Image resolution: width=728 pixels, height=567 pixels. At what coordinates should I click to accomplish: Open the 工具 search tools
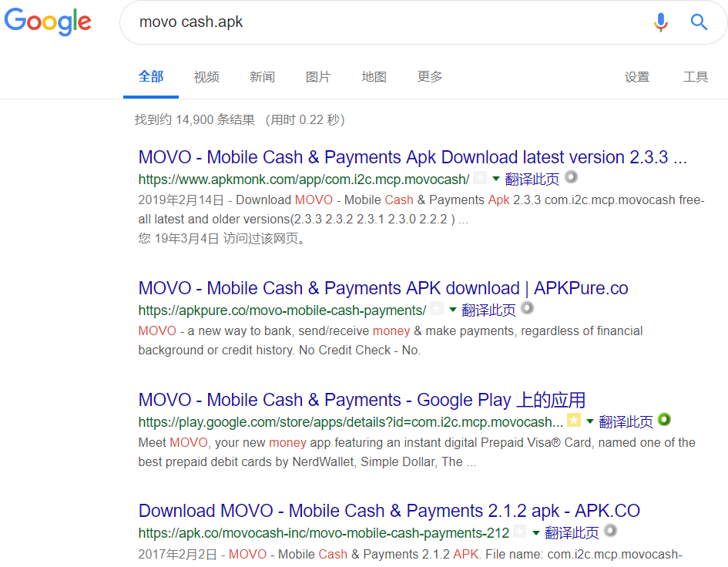point(696,76)
